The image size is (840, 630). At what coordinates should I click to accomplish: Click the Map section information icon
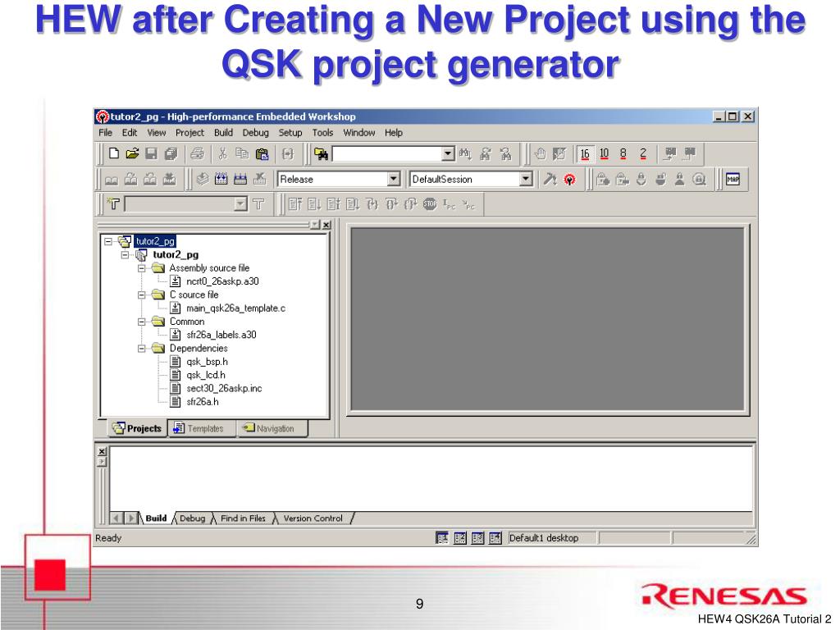click(x=733, y=179)
